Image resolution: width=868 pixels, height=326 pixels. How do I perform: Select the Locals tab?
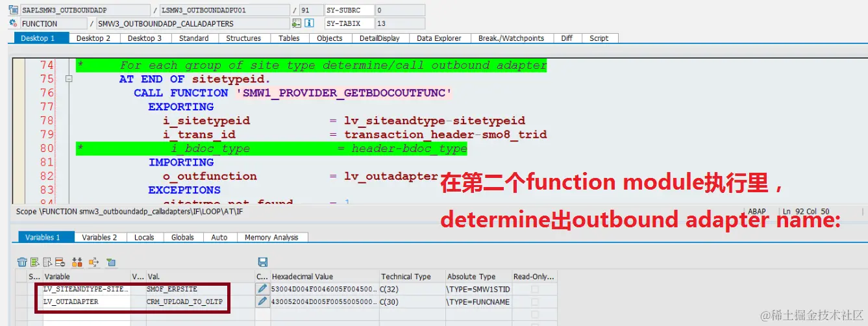tap(144, 238)
